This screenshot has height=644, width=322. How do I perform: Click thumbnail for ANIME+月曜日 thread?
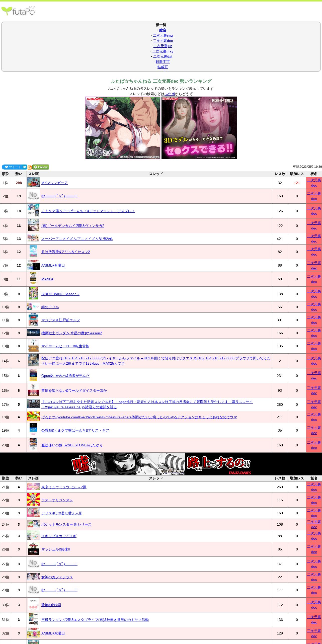coord(33,265)
